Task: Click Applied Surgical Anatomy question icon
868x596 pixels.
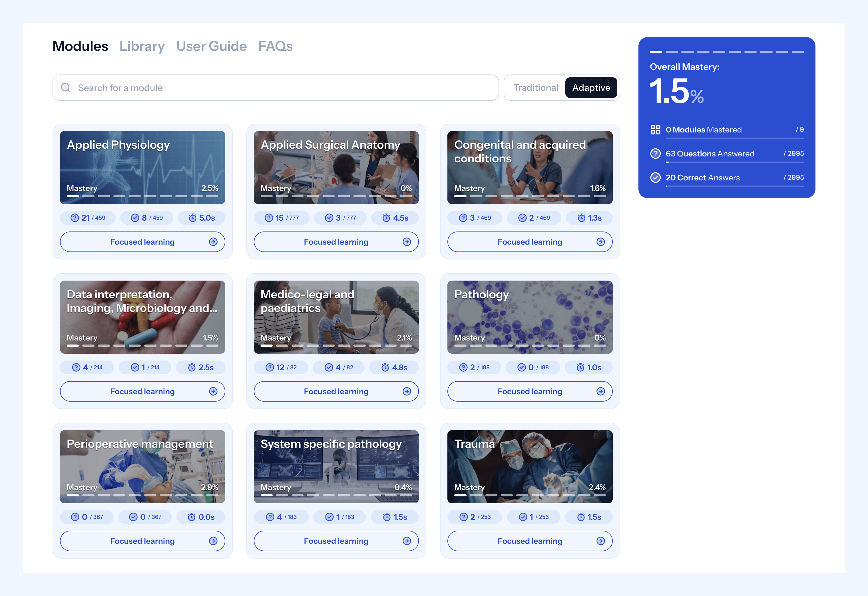Action: (269, 218)
